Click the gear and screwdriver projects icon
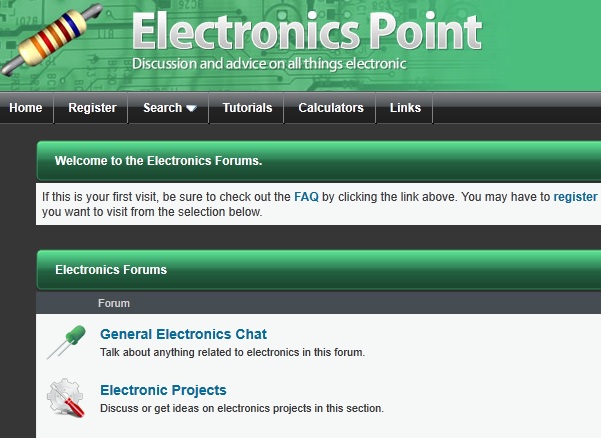 [x=67, y=398]
